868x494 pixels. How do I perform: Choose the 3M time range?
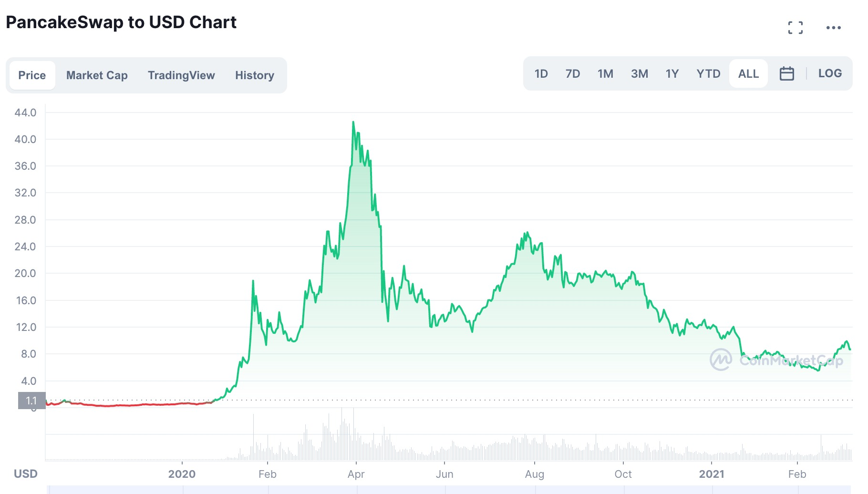(x=639, y=74)
